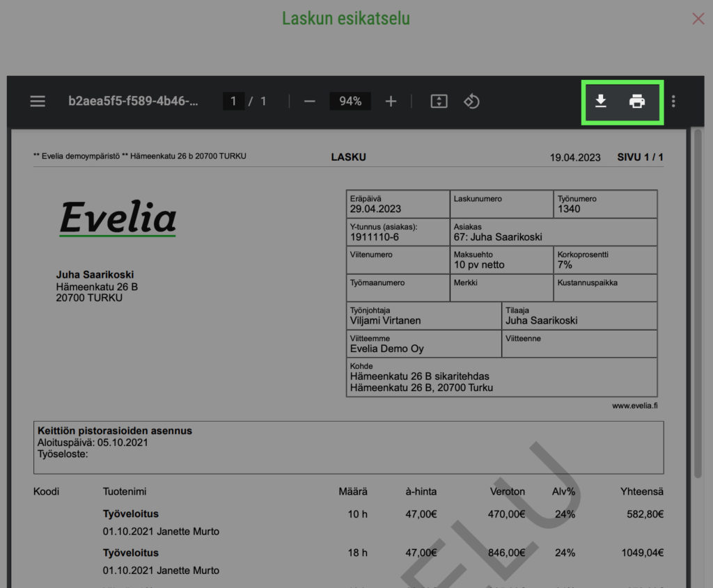Click payment term '10 pv netto'
This screenshot has height=588, width=713.
click(x=479, y=265)
